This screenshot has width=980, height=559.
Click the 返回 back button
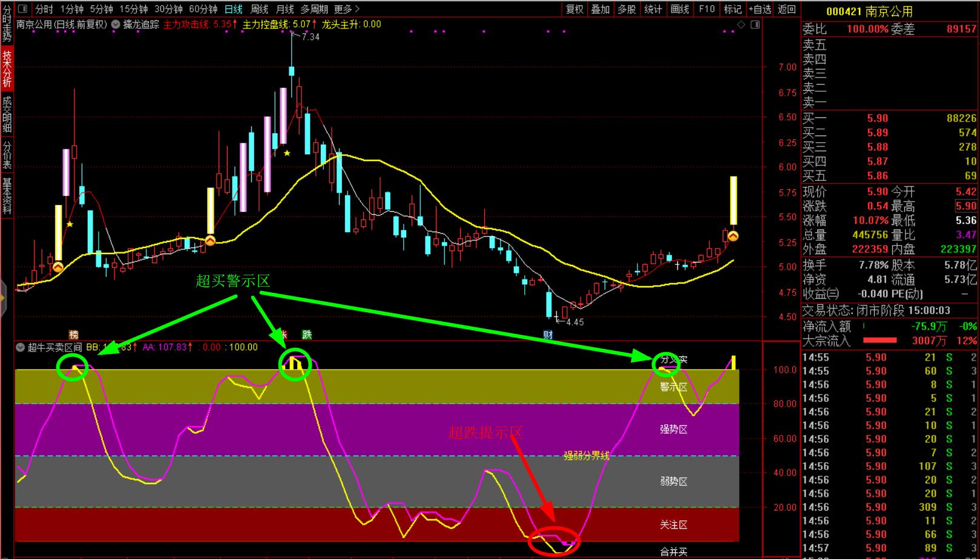pos(787,9)
